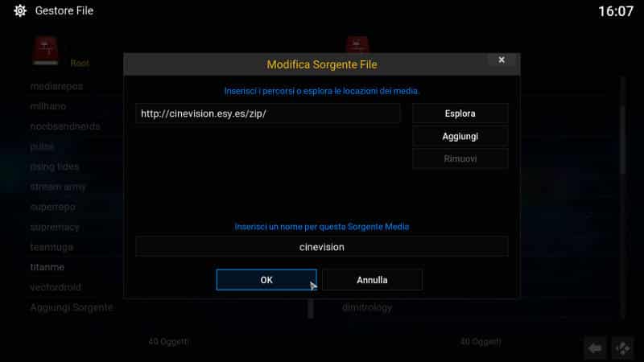Close the Modifica Sorgente File dialog
This screenshot has width=644, height=362.
(502, 60)
